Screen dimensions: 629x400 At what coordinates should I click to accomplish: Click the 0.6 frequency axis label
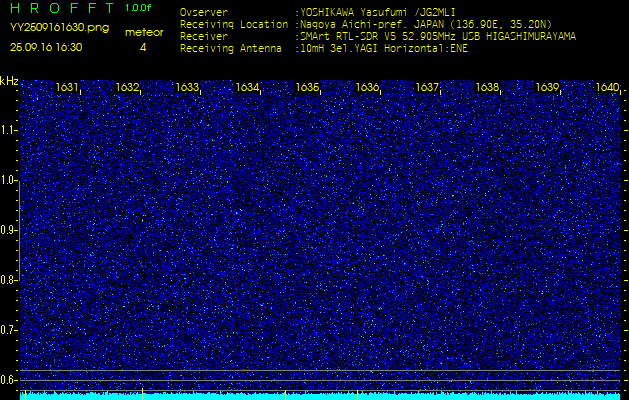tap(9, 379)
